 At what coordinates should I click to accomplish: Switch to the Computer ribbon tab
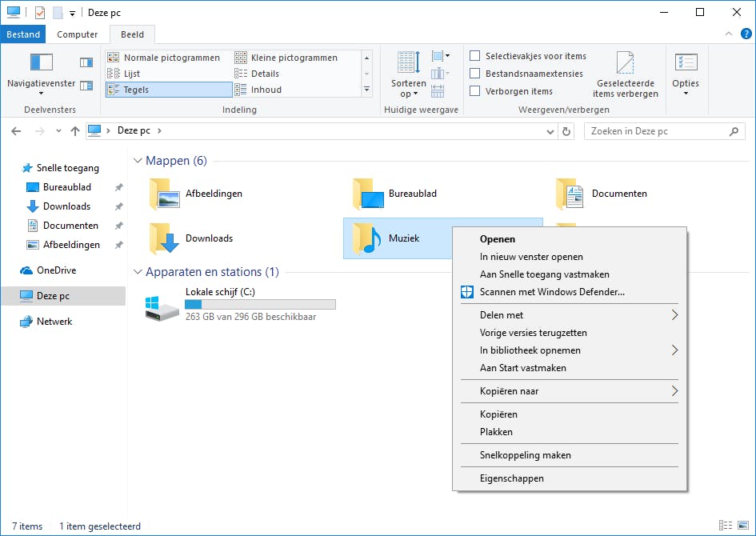pos(78,34)
